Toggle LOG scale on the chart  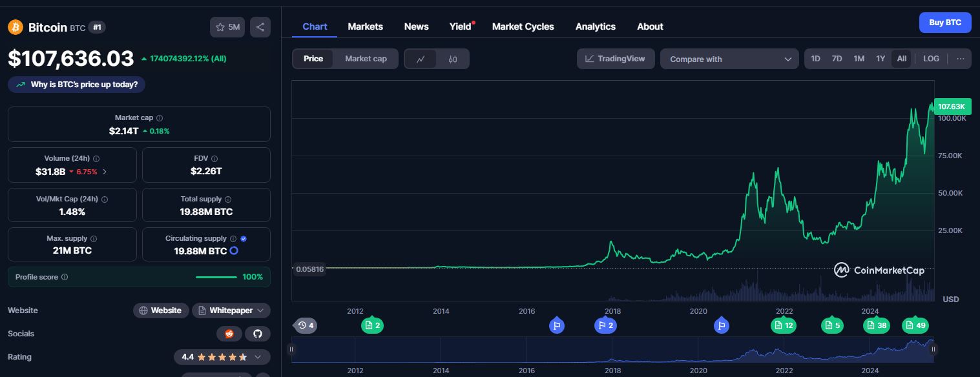click(x=932, y=59)
